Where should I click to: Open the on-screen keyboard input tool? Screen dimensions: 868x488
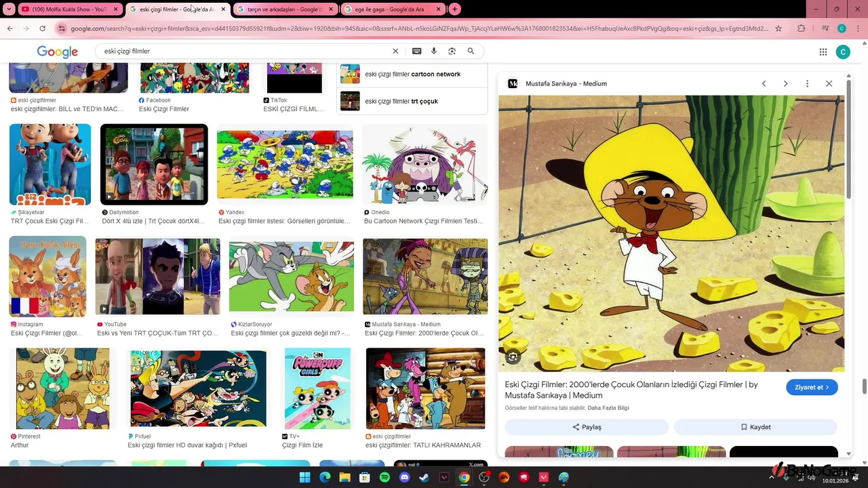416,51
